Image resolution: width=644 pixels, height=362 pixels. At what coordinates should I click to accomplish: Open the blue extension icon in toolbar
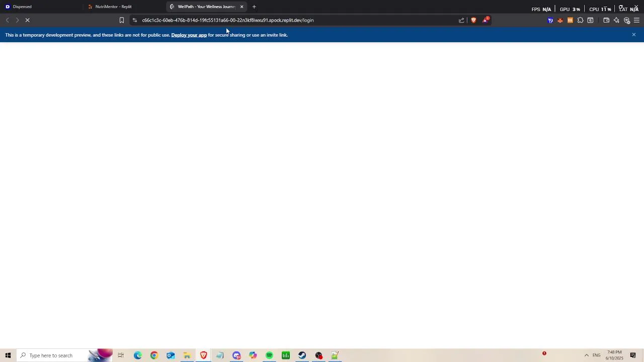(x=550, y=21)
